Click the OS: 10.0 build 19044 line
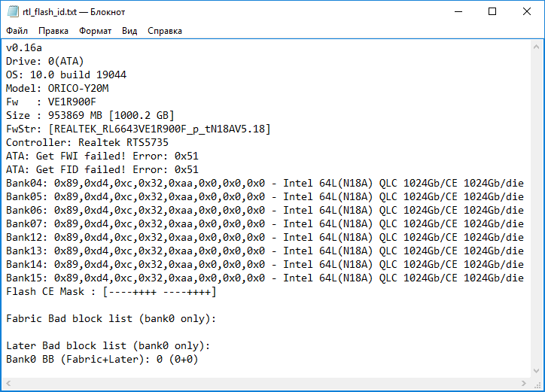545x392 pixels. click(x=66, y=74)
